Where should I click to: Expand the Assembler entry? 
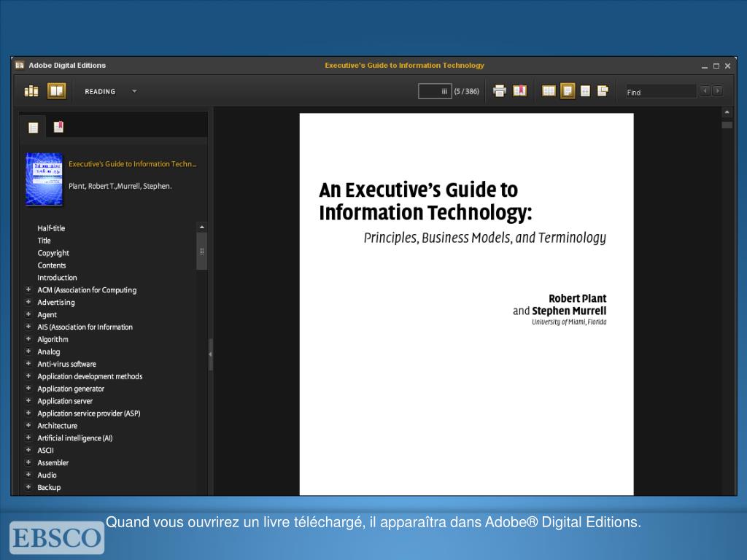[28, 462]
